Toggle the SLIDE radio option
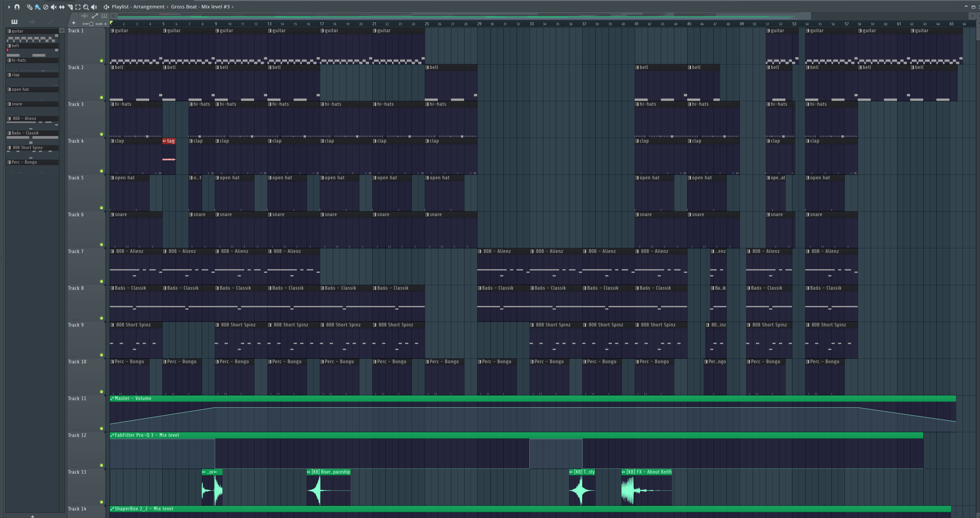 [x=106, y=24]
